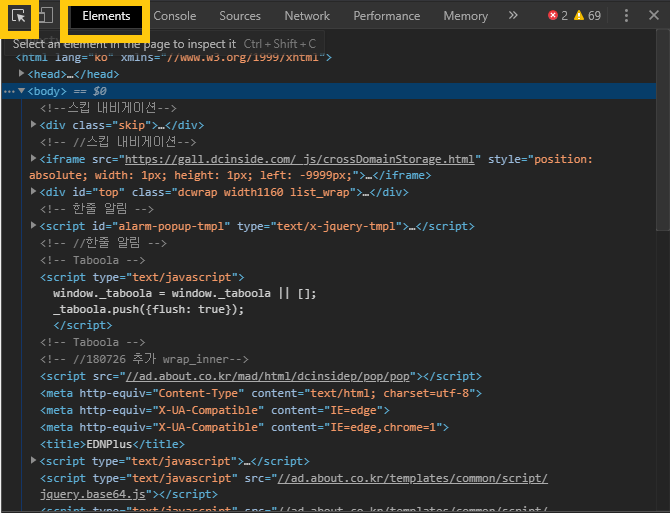
Task: Open the Memory tab
Action: point(465,16)
